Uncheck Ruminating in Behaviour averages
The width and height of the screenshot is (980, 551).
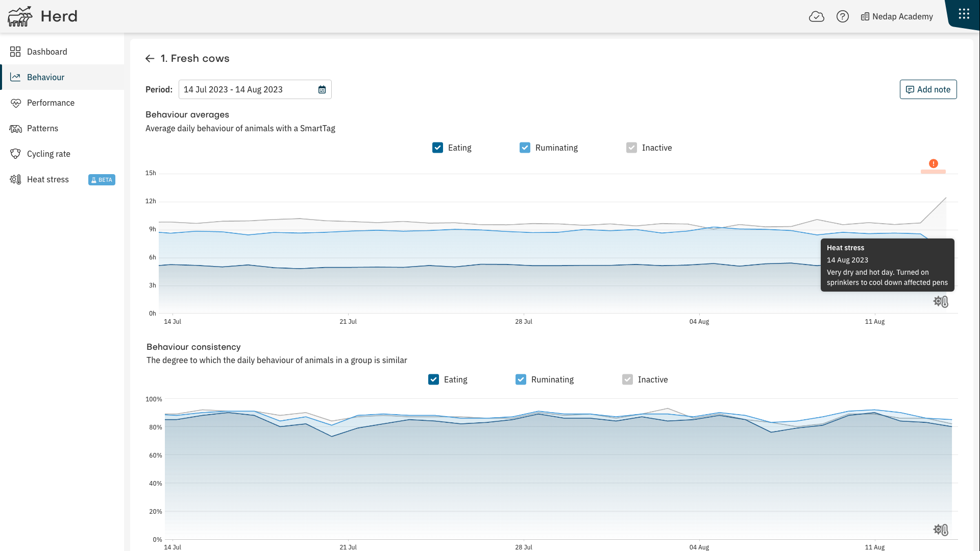point(525,148)
